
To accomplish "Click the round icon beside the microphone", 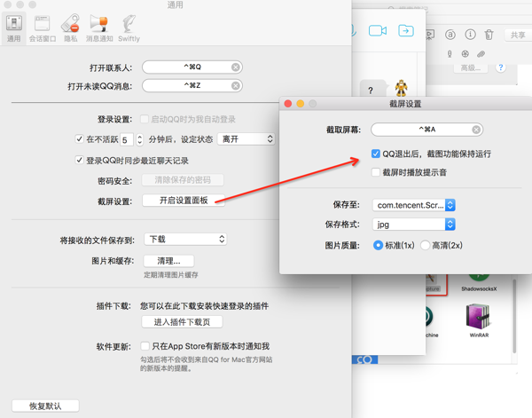I will pyautogui.click(x=465, y=53).
